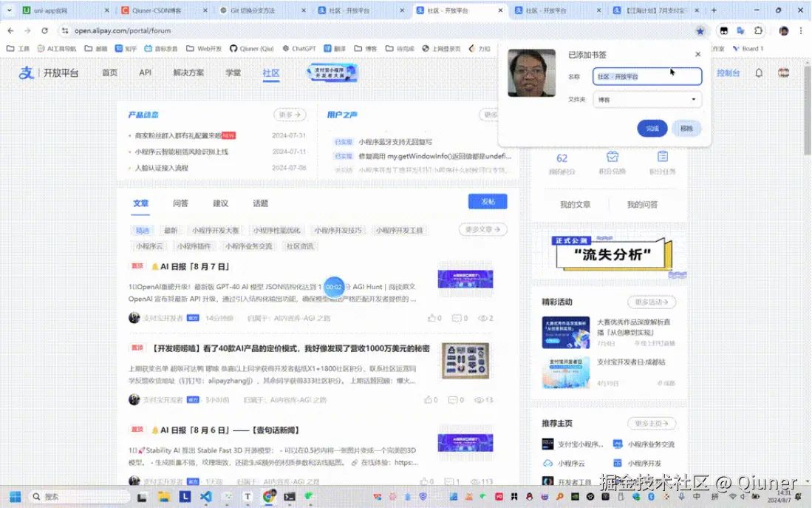Viewport: 812px width, 508px height.
Task: Select the 社区资讯 filter tag
Action: (x=301, y=246)
